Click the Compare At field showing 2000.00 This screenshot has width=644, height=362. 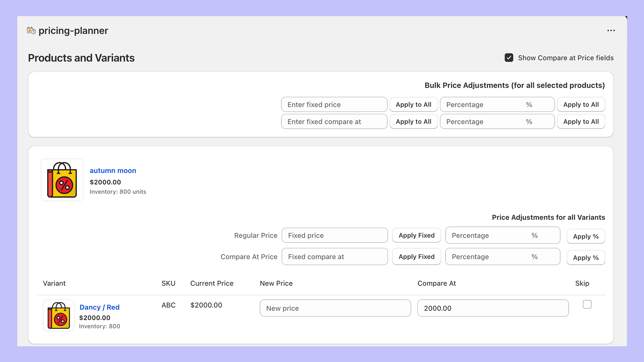click(493, 308)
